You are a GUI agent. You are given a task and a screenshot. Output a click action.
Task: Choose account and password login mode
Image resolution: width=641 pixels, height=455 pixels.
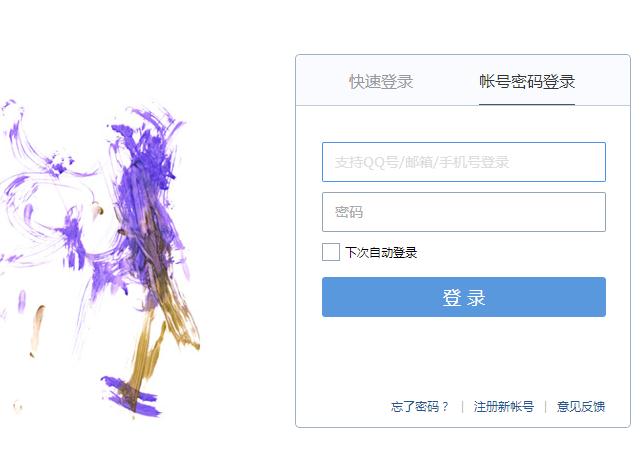click(x=527, y=82)
